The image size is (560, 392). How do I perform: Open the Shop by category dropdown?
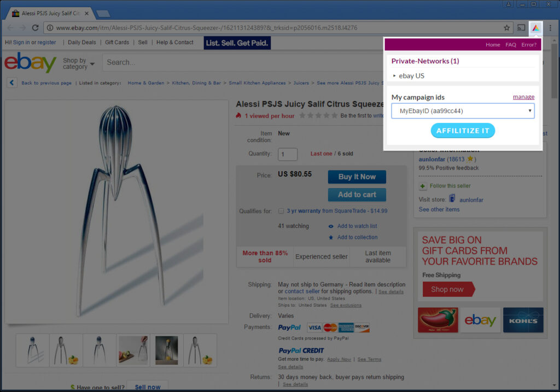(x=79, y=63)
